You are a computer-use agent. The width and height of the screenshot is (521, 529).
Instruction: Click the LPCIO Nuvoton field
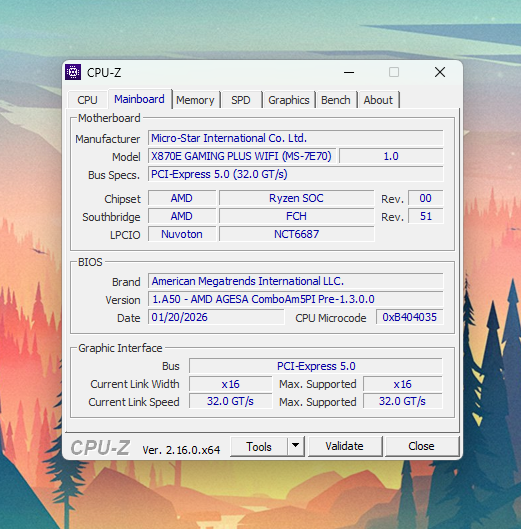tap(182, 234)
